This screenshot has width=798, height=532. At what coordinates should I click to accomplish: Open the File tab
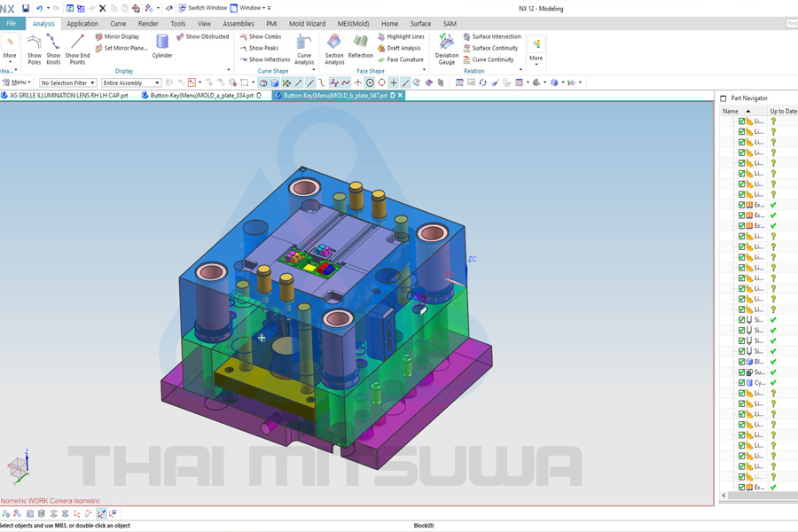pos(12,23)
